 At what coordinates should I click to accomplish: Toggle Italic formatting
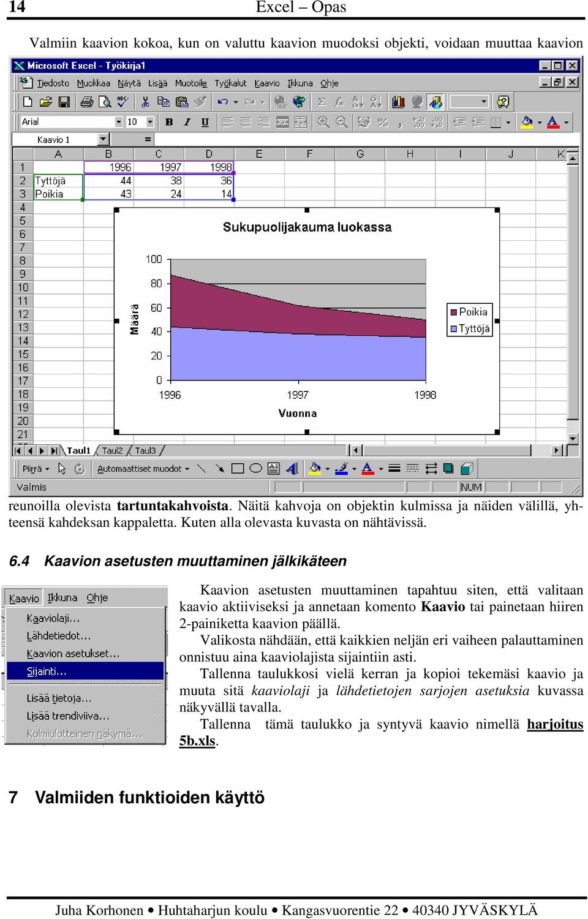coord(187,122)
